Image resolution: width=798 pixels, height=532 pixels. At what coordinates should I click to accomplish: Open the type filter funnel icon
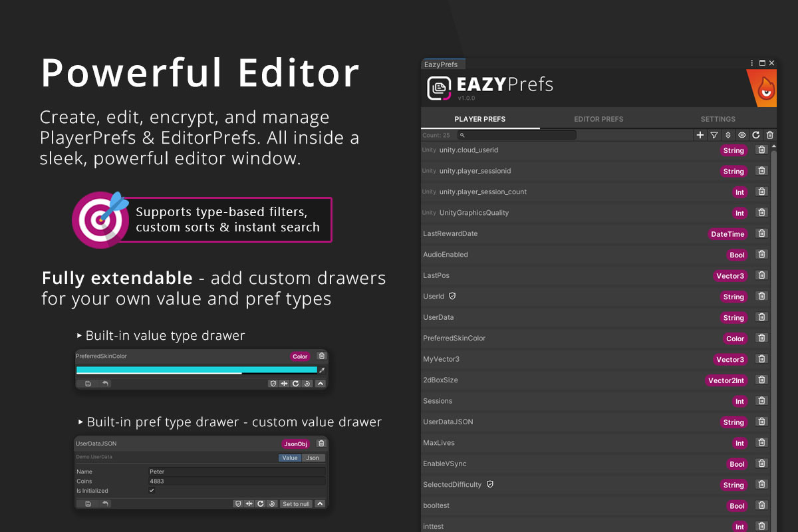click(x=714, y=135)
